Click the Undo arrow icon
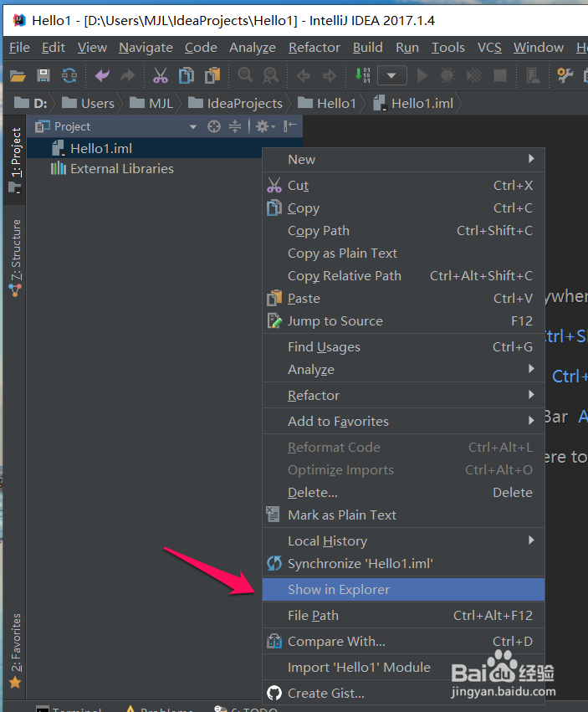This screenshot has height=712, width=588. tap(102, 75)
